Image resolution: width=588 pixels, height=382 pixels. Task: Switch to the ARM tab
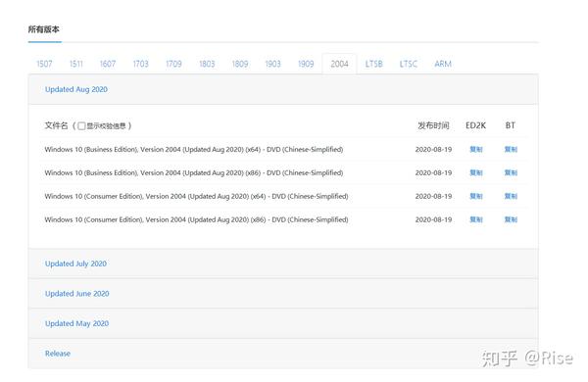tap(443, 64)
